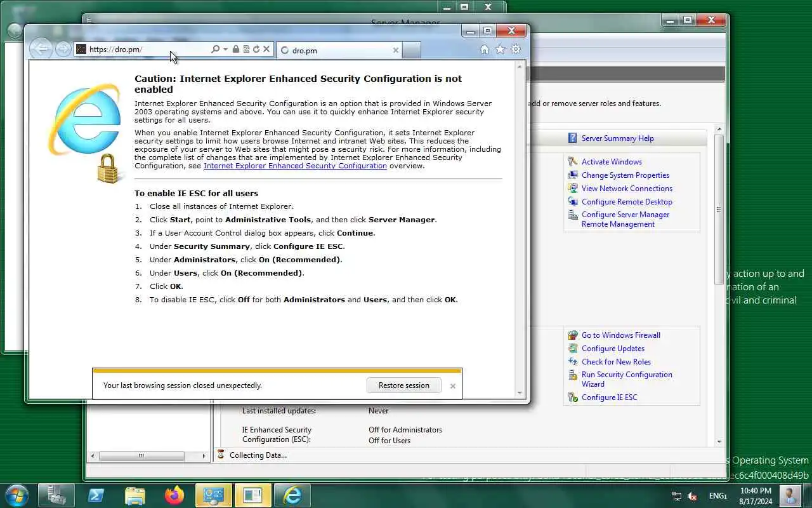
Task: Click Server Manager tree horizontal scrollbar thumb
Action: coord(141,455)
